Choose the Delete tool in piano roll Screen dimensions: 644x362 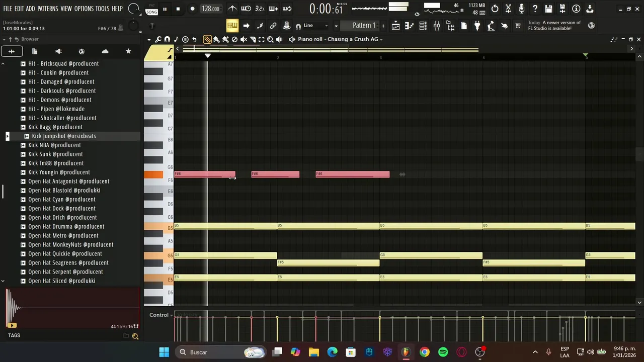tap(234, 39)
